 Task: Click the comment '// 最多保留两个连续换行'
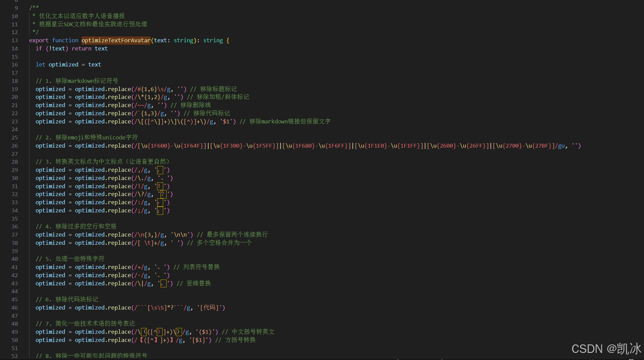(232, 234)
